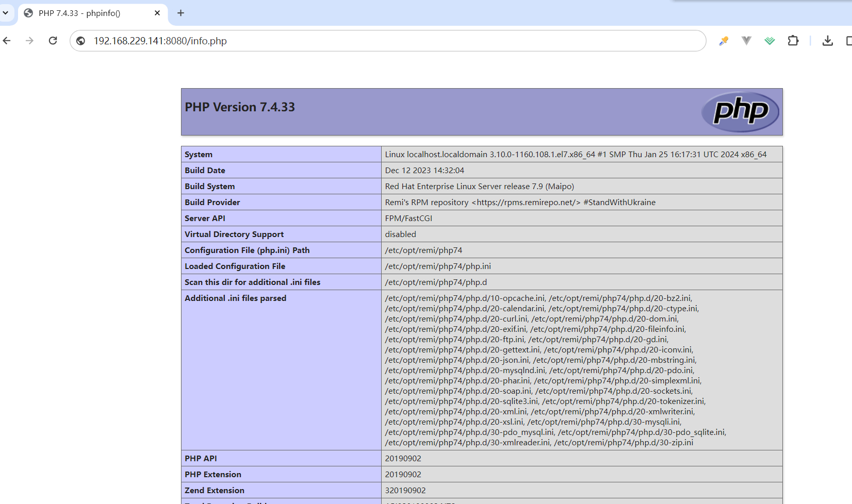The height and width of the screenshot is (504, 852).
Task: Click the /etc/opt/remi/php74 path value
Action: tap(423, 250)
